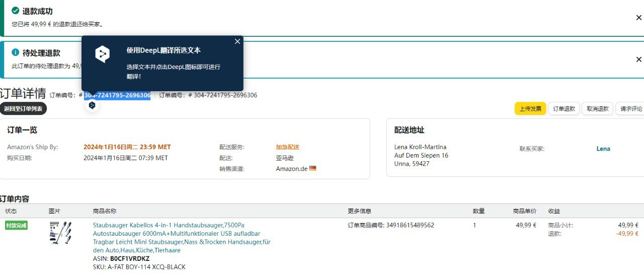644x275 pixels.
Task: Click the German flag icon next to Amazon.de
Action: (x=313, y=169)
